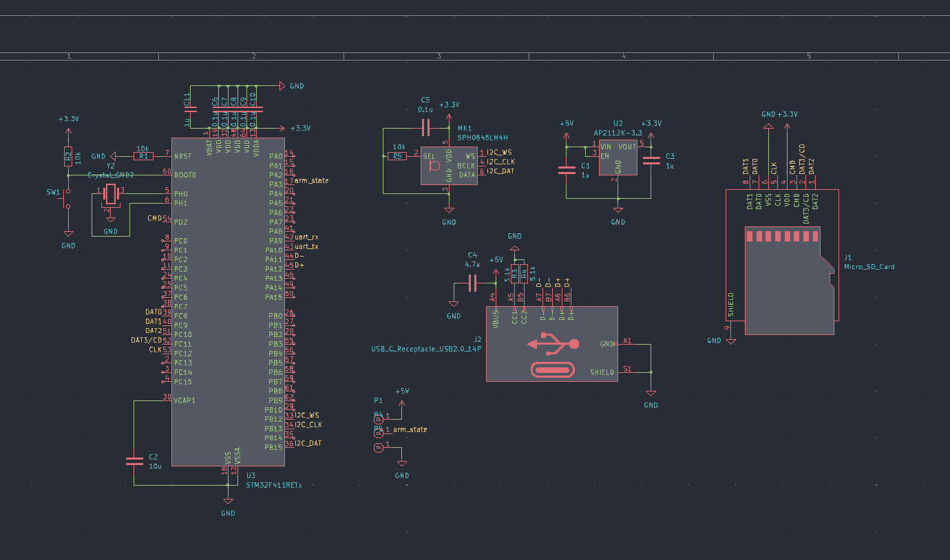Click the +5V power symbol above P1

[402, 391]
